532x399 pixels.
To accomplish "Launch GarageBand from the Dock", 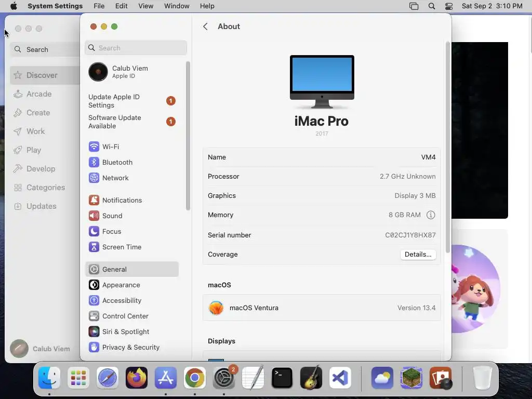I will click(x=311, y=378).
